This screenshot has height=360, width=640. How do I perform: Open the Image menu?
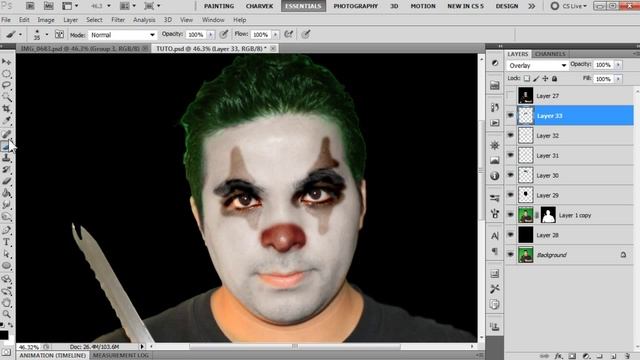click(46, 20)
